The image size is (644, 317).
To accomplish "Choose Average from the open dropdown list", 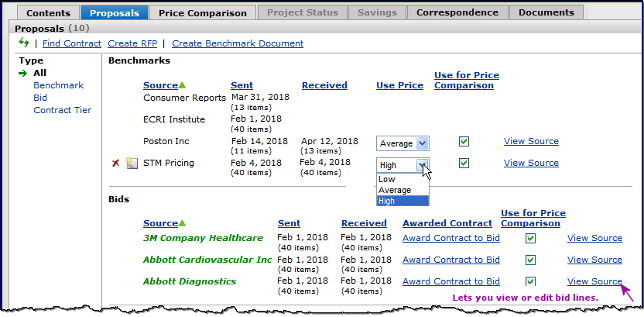I will click(x=396, y=190).
